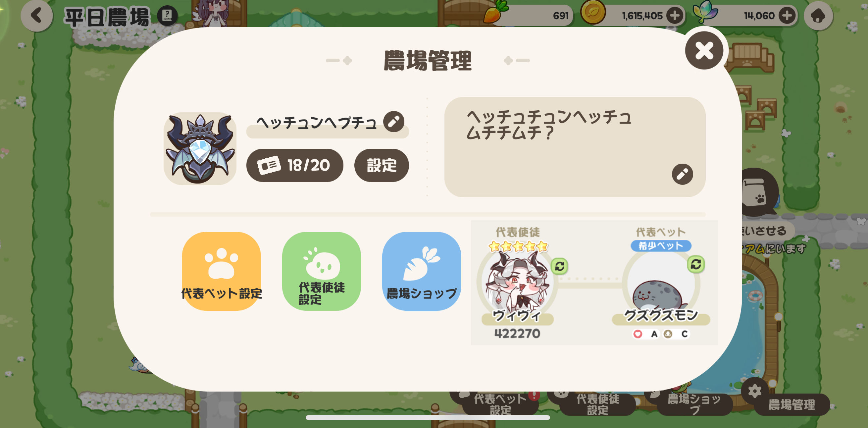Swap the 代表使徒 ヴィヴィ with refresh icon

(x=560, y=266)
